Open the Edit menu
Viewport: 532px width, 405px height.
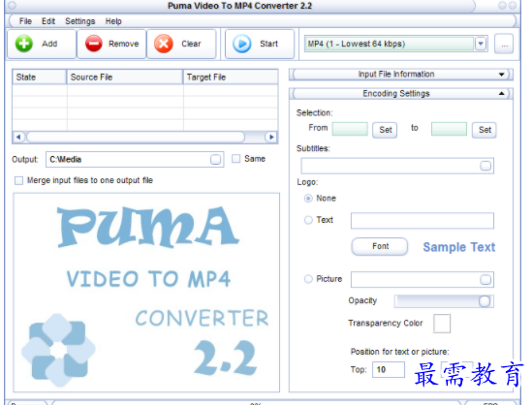[x=48, y=21]
